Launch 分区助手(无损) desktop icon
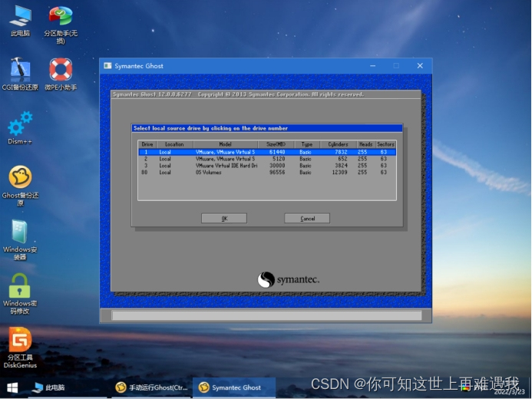532x399 pixels. click(61, 25)
